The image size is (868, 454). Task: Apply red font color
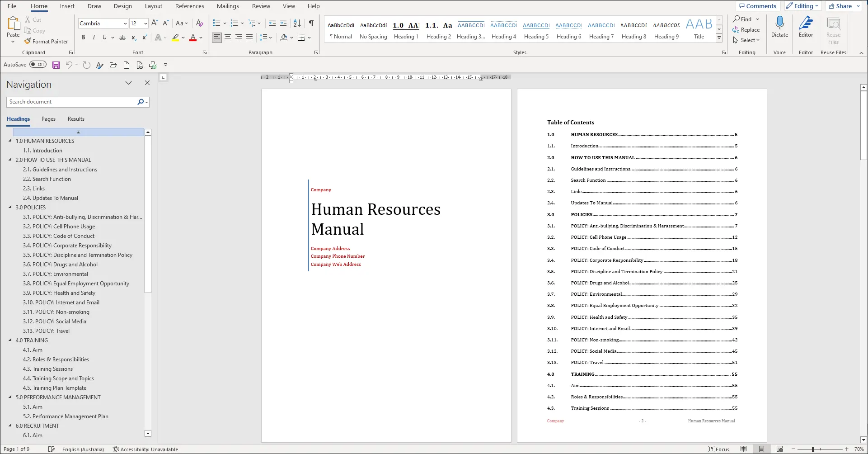point(193,38)
